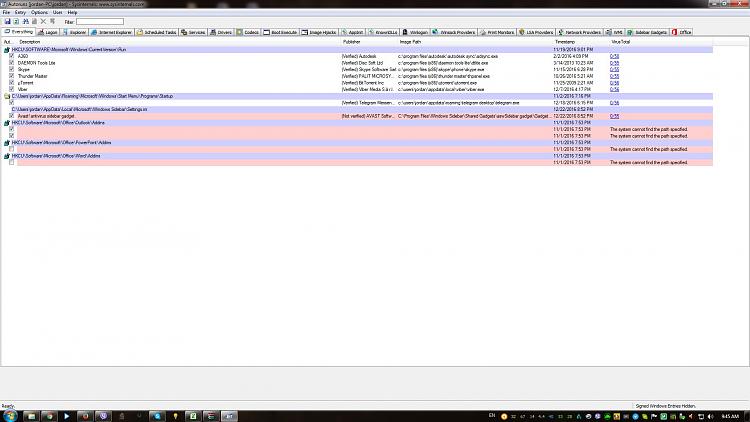Open Excel from the taskbar

[193, 416]
